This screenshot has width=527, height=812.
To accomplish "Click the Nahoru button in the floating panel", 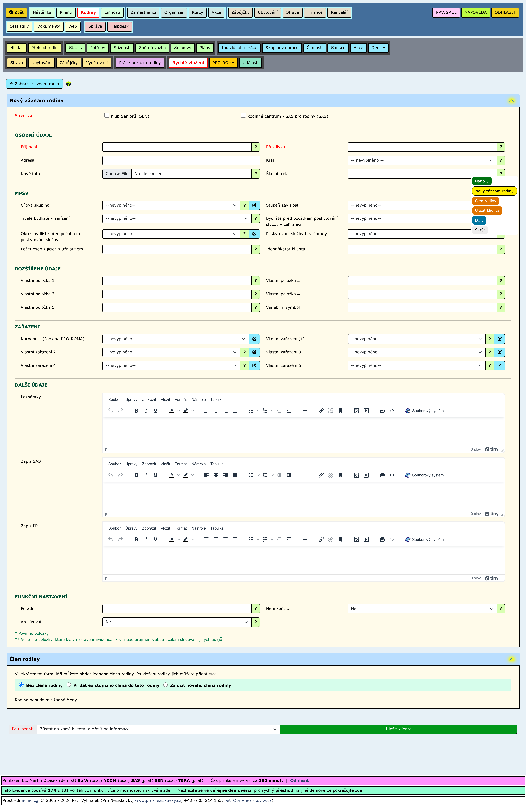I will pos(482,181).
